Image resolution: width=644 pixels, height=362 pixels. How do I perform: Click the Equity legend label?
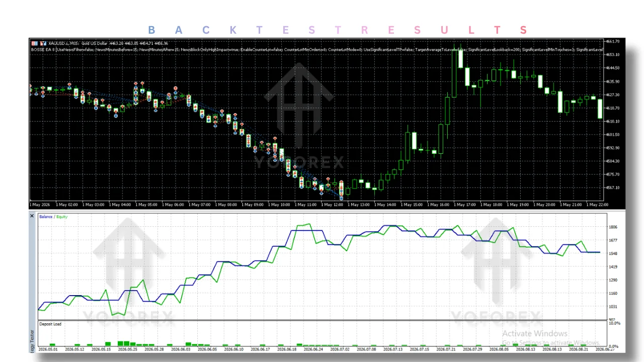pyautogui.click(x=61, y=217)
